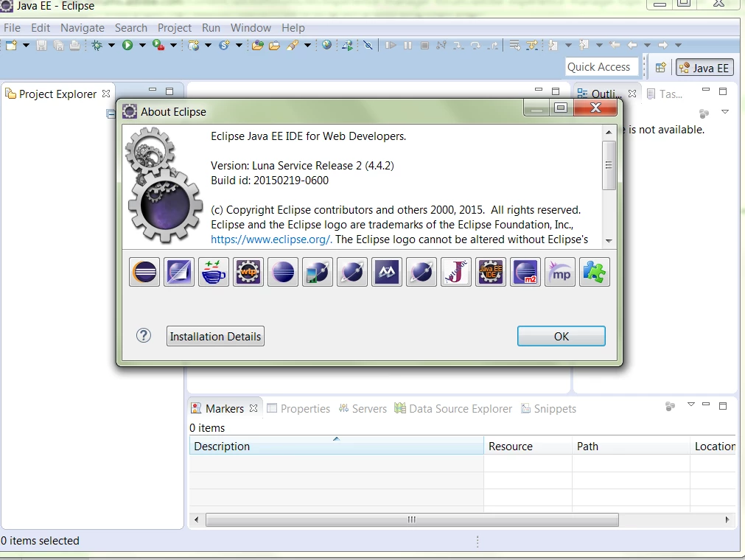Switch to the Servers tab
Image resolution: width=745 pixels, height=560 pixels.
click(363, 408)
